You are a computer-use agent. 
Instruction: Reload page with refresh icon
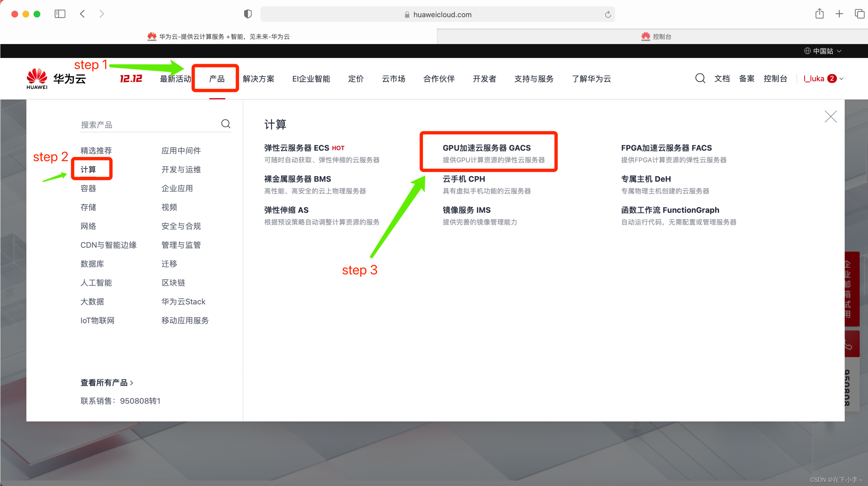point(608,14)
